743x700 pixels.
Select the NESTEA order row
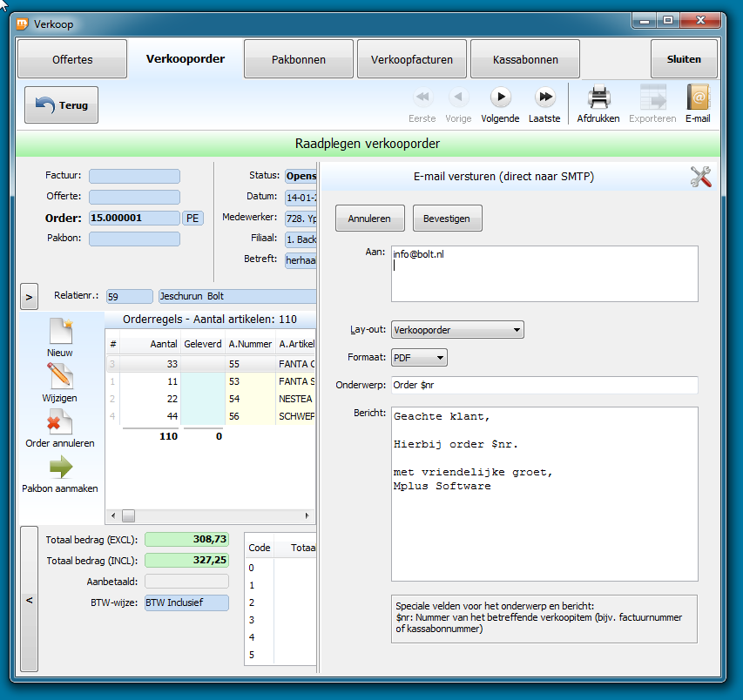211,399
